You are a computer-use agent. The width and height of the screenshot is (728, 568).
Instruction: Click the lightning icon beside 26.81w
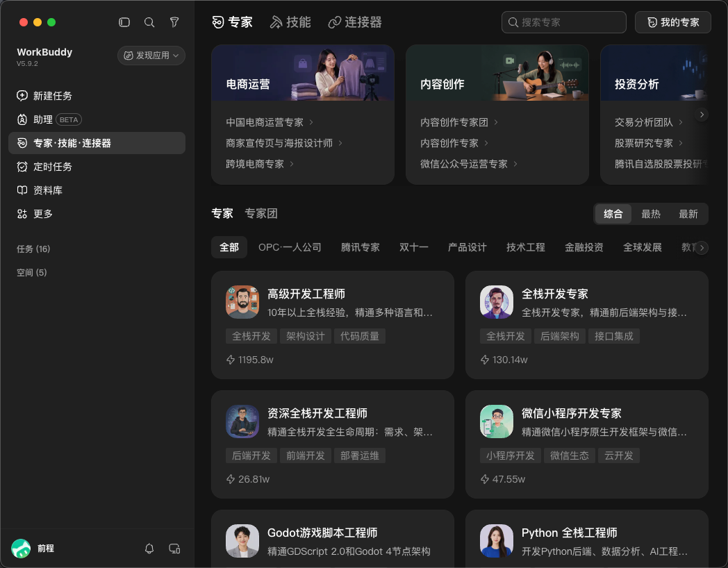click(231, 479)
